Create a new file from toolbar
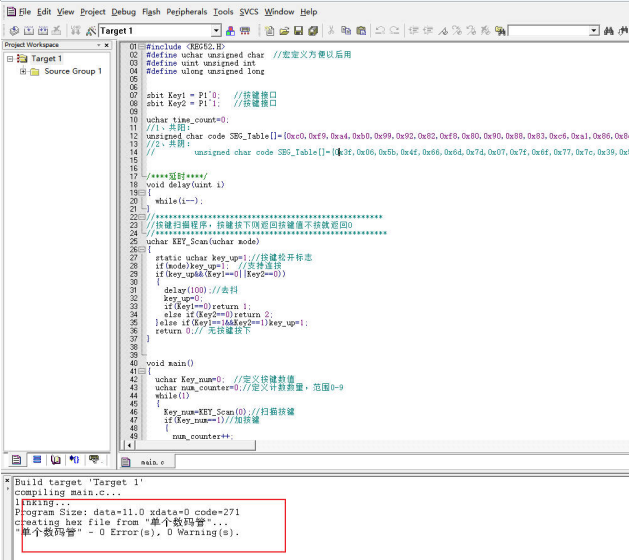Viewport: 629px width, 560px height. click(x=270, y=31)
